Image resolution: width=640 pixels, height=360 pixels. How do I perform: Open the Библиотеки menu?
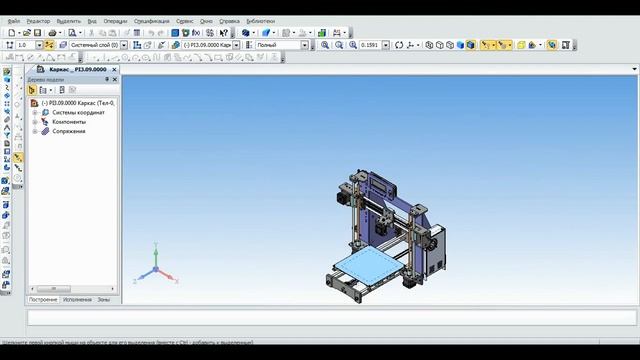tap(260, 21)
